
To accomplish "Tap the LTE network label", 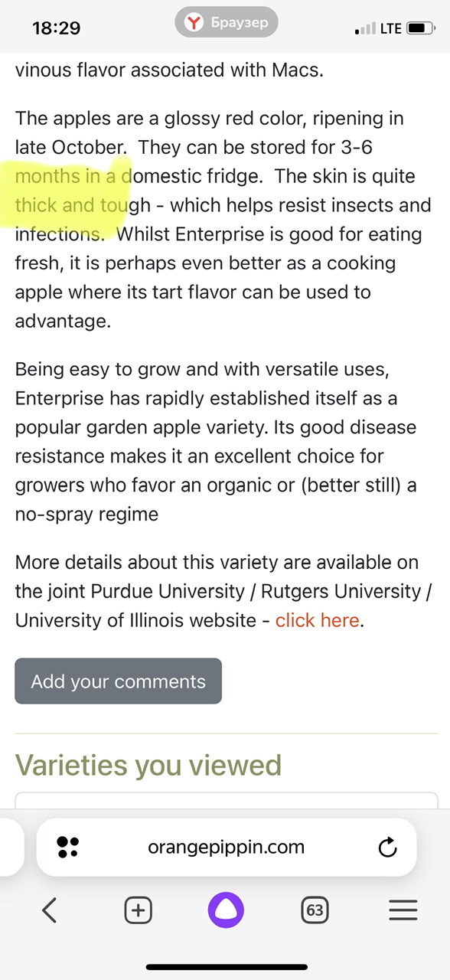I will (x=391, y=28).
